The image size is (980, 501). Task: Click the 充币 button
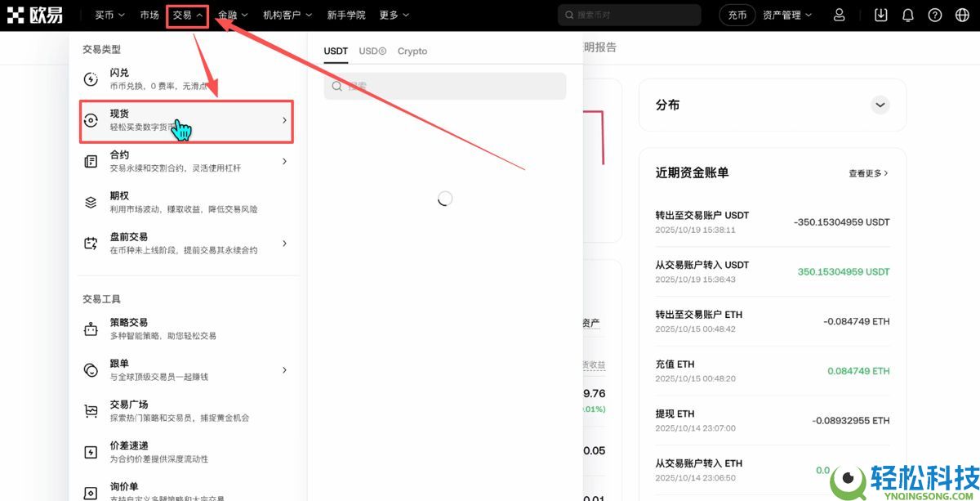pos(737,14)
